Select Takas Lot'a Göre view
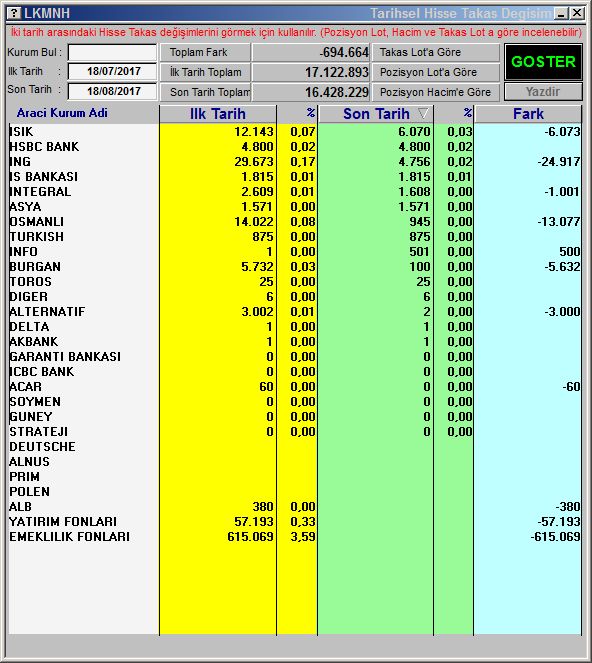The width and height of the screenshot is (592, 663). point(436,52)
